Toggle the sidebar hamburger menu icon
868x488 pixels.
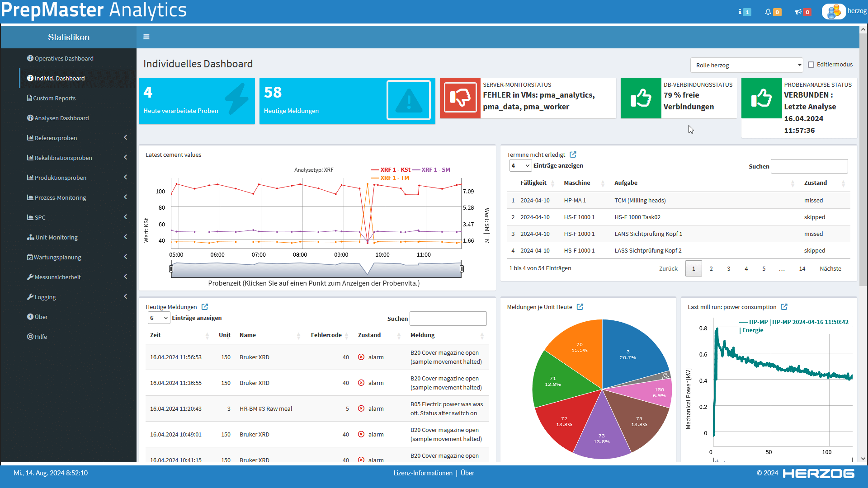[x=146, y=37]
